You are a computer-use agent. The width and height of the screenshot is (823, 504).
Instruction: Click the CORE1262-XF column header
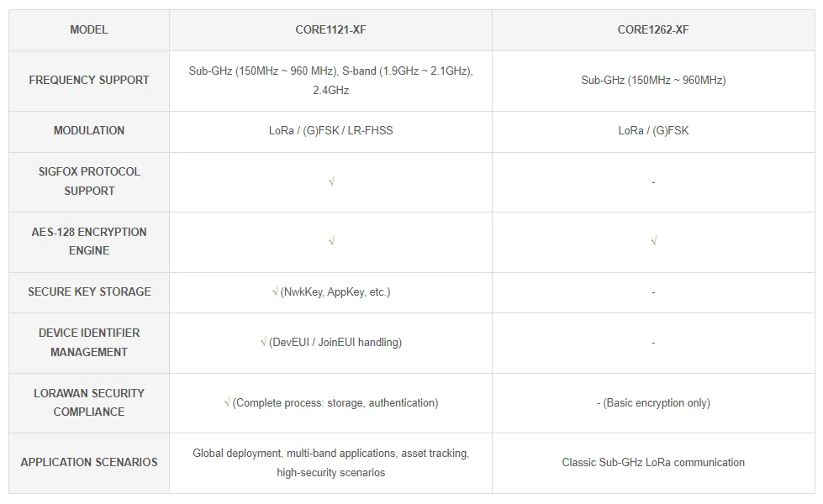point(653,29)
